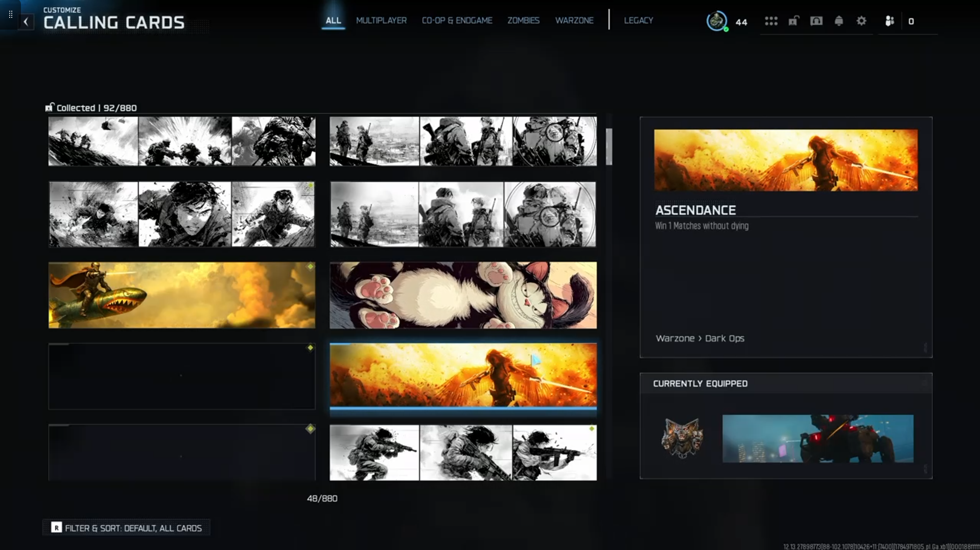Select the shark-faced rocket rider calling card
Image resolution: width=980 pixels, height=550 pixels.
pos(182,295)
